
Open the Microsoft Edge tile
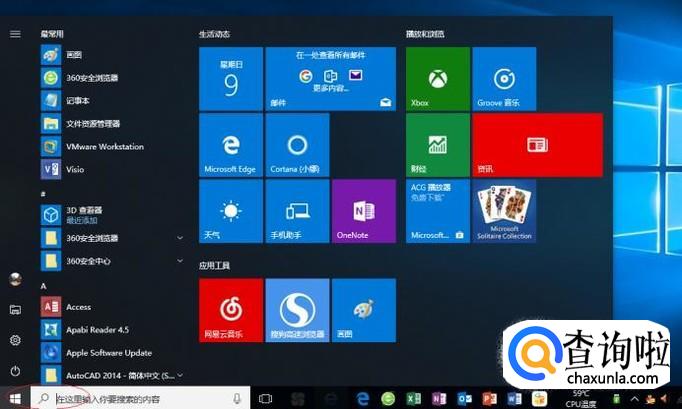coord(231,145)
